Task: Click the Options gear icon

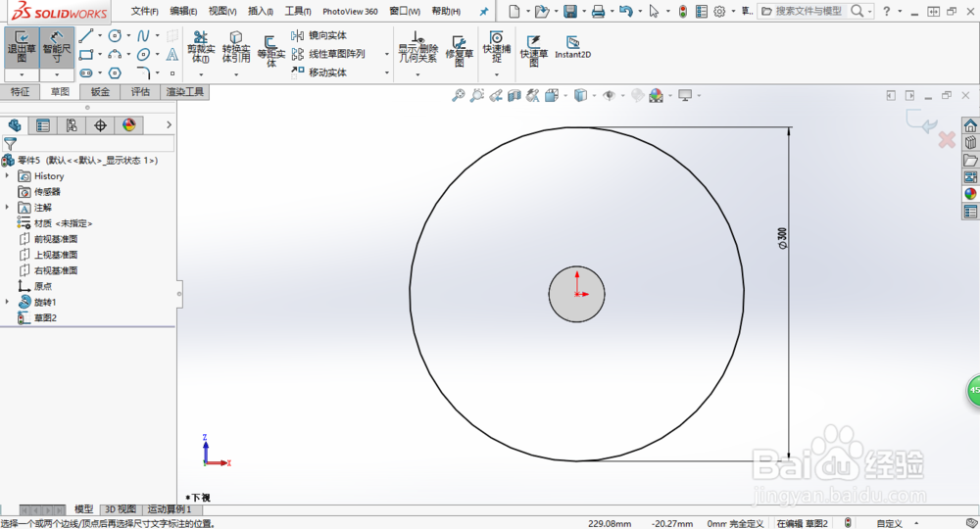Action: (x=719, y=11)
